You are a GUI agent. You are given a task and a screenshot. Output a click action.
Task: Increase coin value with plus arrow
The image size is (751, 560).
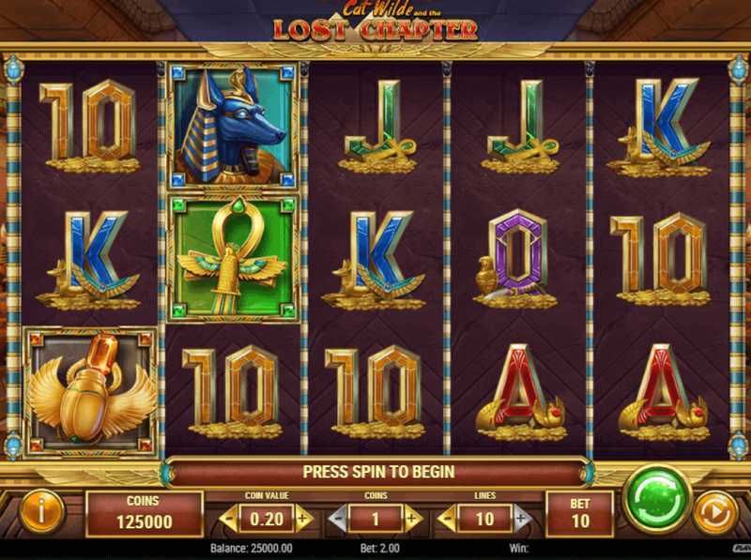pos(303,520)
